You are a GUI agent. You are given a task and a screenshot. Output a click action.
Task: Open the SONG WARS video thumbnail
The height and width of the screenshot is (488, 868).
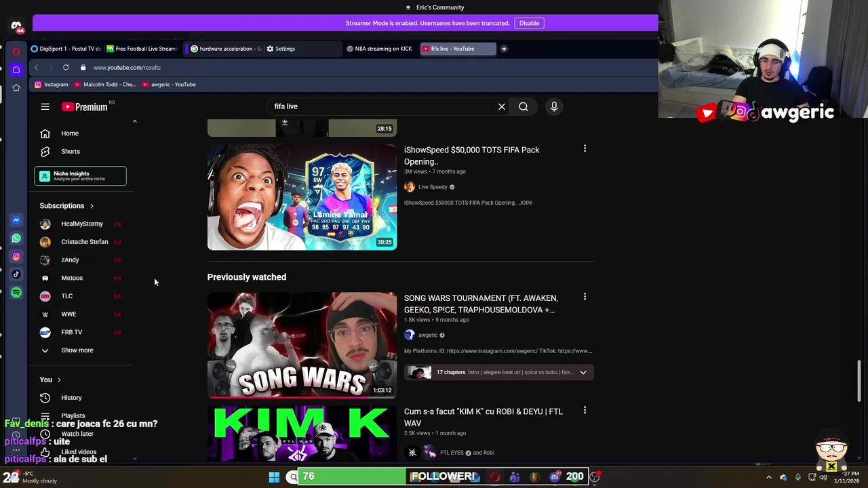(302, 345)
